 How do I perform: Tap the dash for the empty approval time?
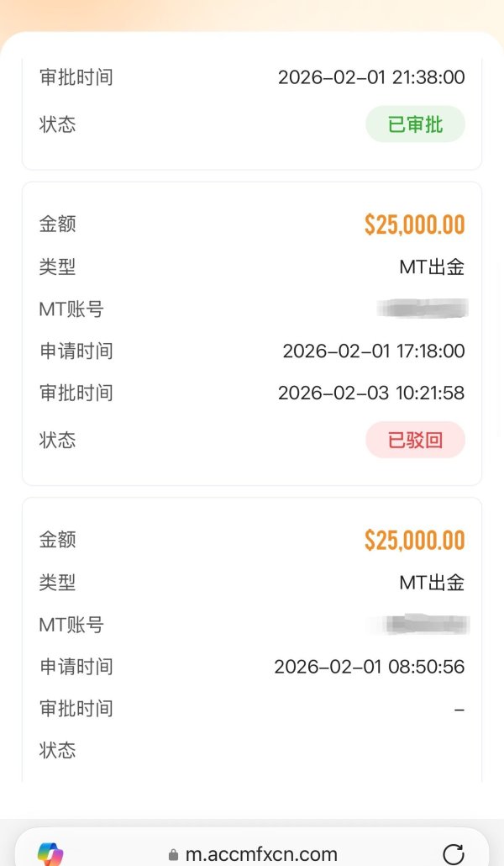pyautogui.click(x=459, y=709)
